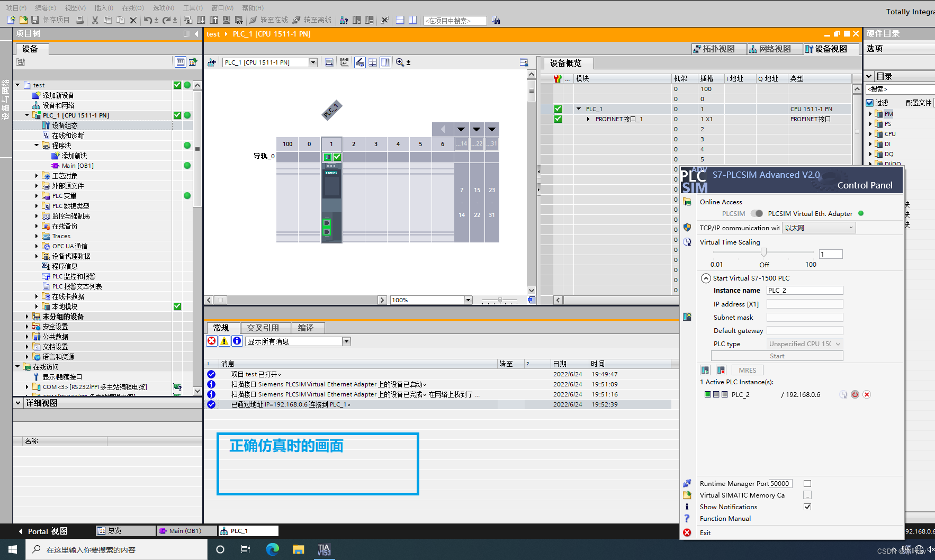
Task: Click 添加新设备 in project tree
Action: (x=58, y=95)
